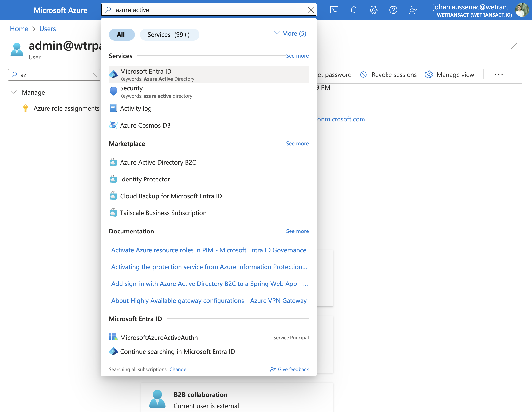Click the Azure Cosmos DB icon

[113, 125]
